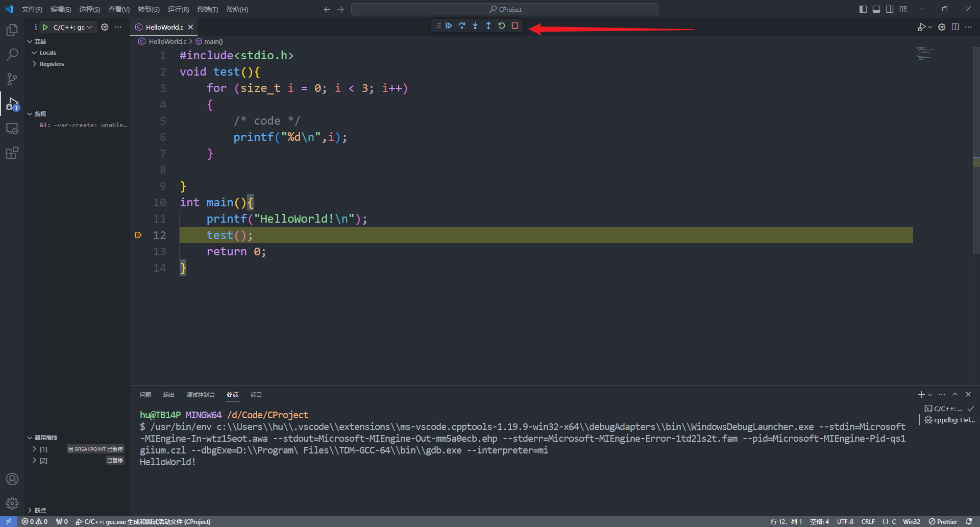This screenshot has height=527, width=980.
Task: Open the Search view in activity bar
Action: tap(12, 55)
